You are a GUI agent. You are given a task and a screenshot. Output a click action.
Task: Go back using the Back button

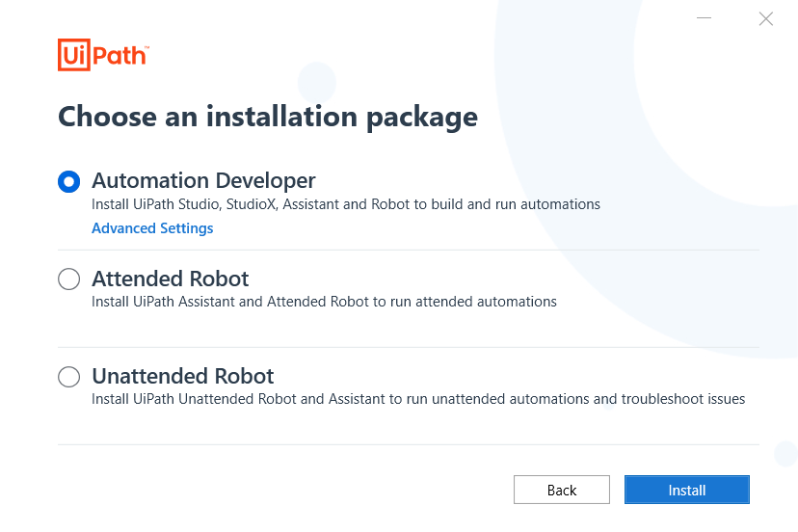(562, 490)
